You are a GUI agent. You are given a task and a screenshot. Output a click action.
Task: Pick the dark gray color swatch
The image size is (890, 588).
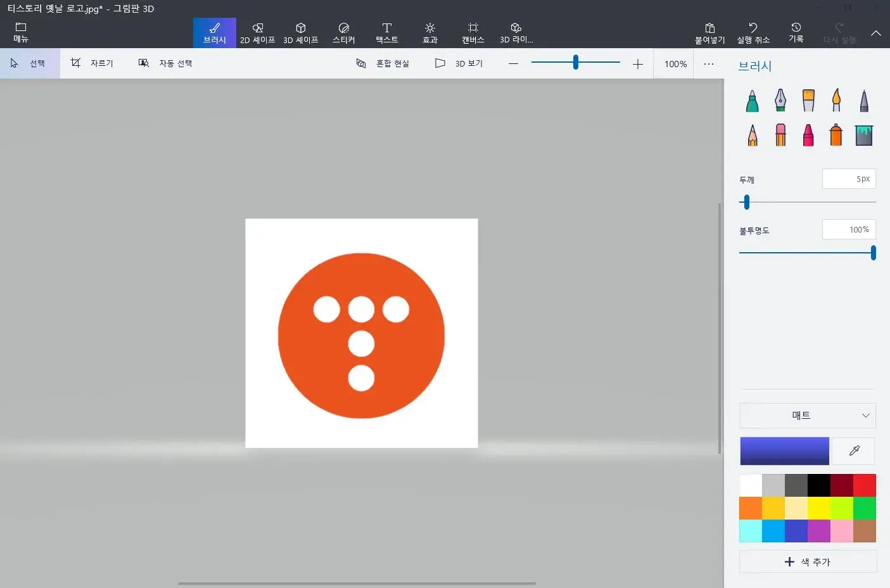(796, 485)
